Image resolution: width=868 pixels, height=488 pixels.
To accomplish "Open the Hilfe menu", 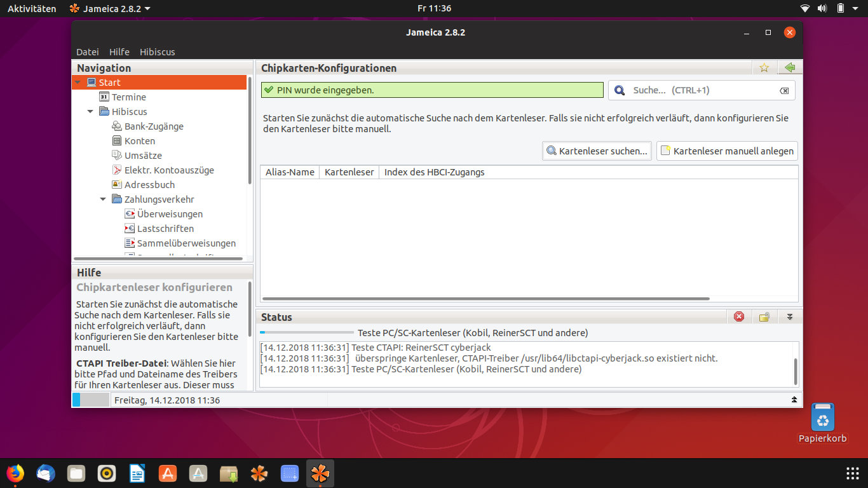I will tap(119, 52).
